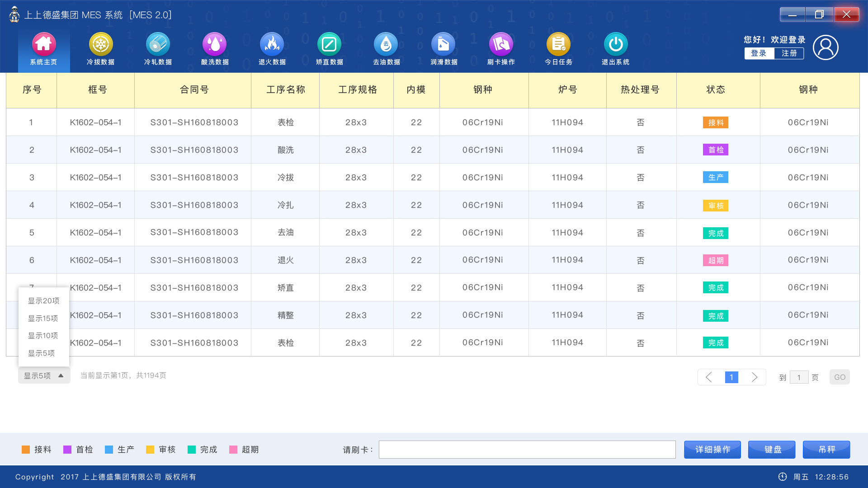Open the 冷轧数据 cold rolling icon

[x=158, y=44]
